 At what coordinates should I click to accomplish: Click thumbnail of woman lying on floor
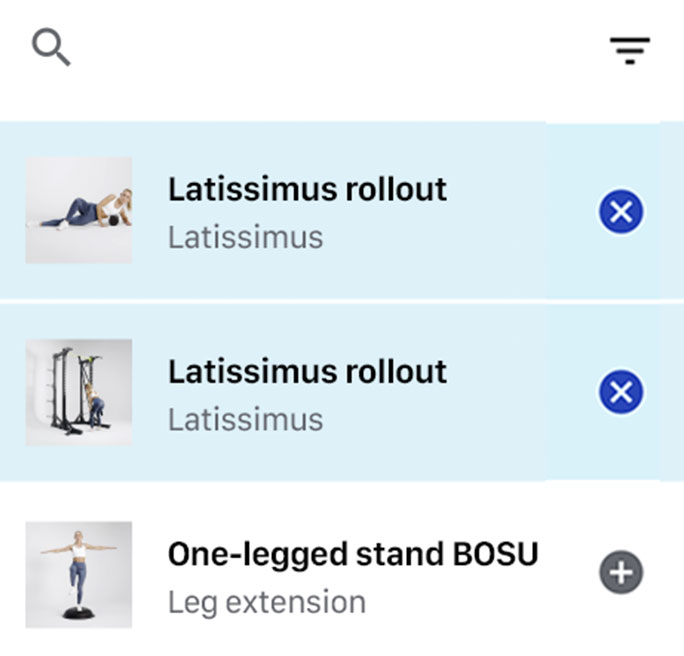(x=79, y=210)
